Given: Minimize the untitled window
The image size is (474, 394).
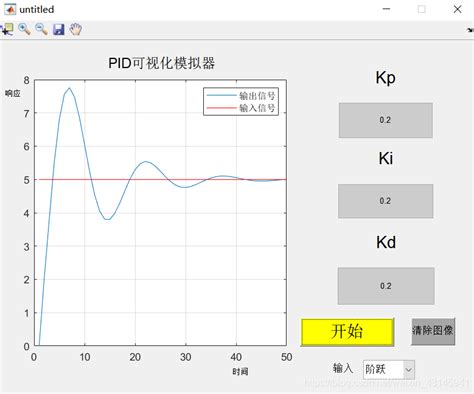Looking at the screenshot, I should (x=386, y=9).
